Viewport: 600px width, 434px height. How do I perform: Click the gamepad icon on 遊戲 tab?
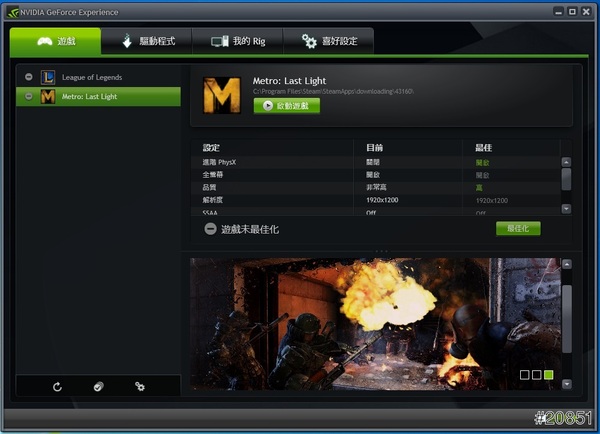[x=45, y=41]
